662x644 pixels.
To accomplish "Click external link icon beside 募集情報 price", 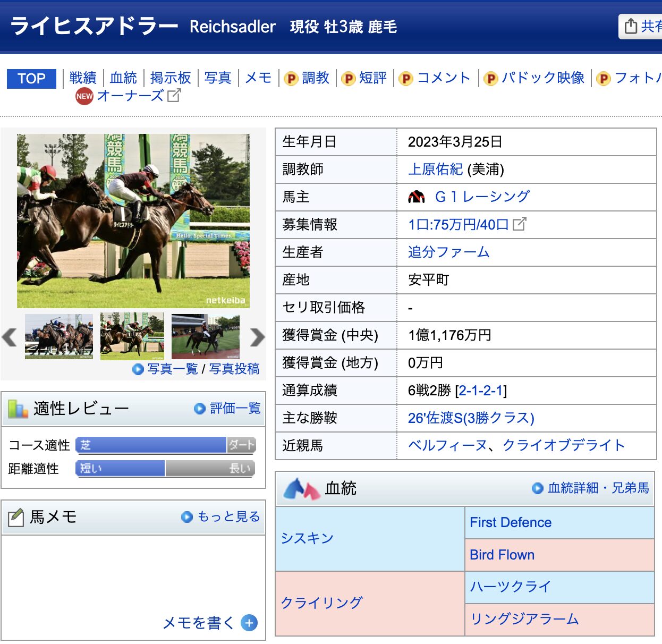I will 520,224.
